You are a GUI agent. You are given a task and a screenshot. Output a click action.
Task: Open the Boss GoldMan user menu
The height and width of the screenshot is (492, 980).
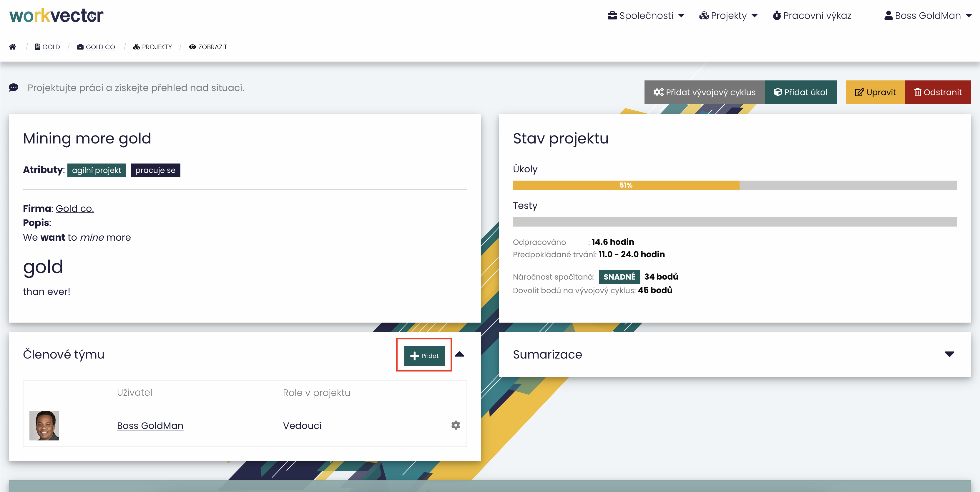[928, 16]
